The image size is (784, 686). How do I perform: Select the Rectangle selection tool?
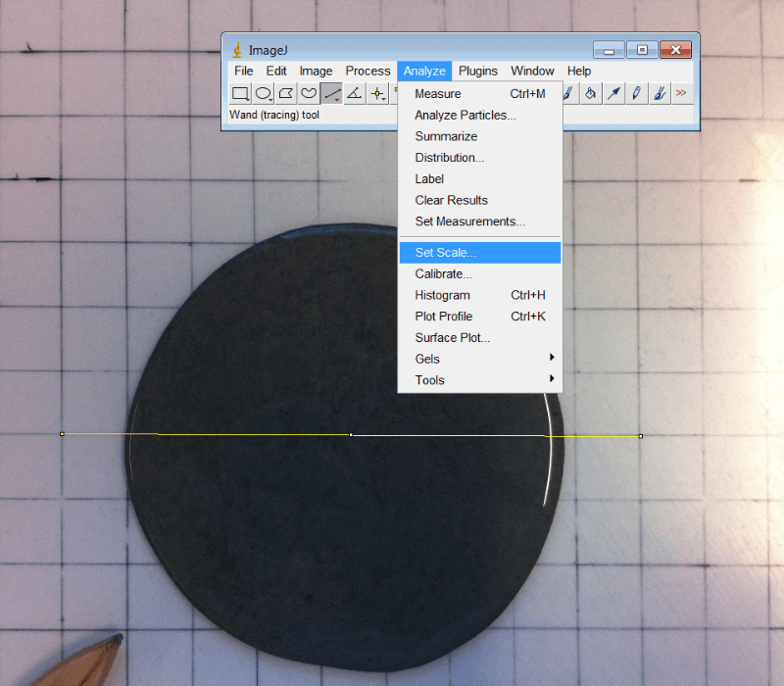coord(240,93)
